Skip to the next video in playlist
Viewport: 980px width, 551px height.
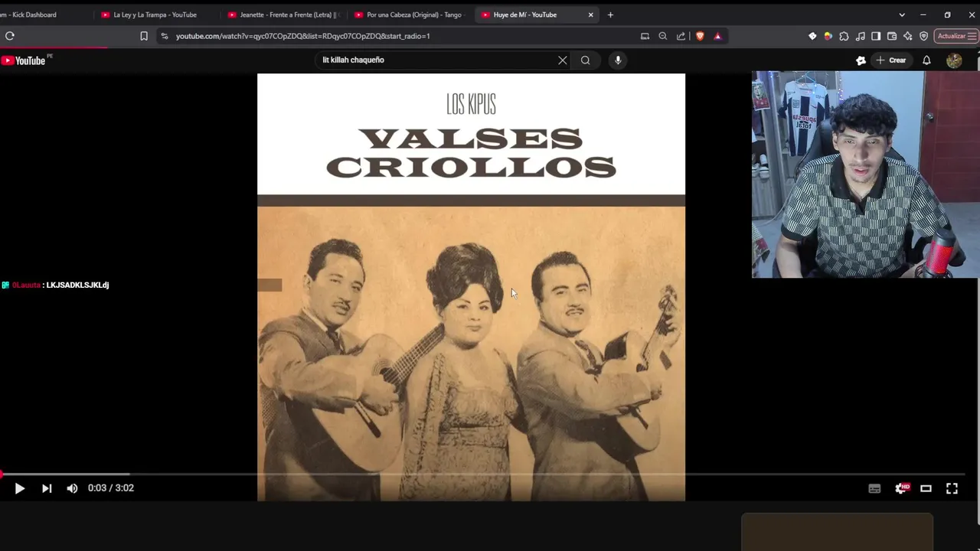[47, 488]
